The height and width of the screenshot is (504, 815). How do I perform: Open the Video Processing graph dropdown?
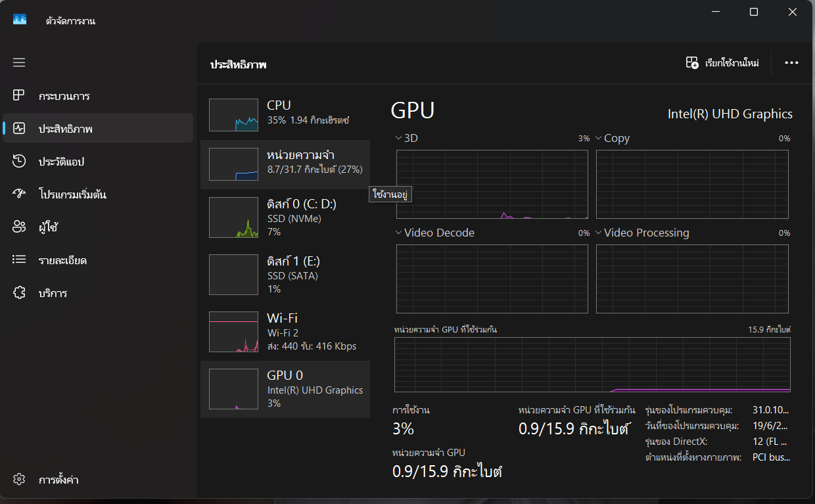point(599,233)
